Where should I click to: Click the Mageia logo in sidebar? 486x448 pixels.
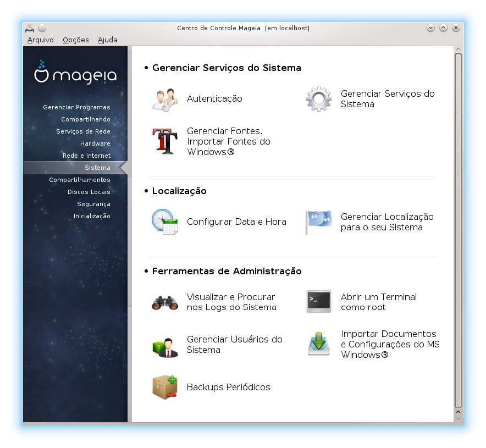pos(75,73)
